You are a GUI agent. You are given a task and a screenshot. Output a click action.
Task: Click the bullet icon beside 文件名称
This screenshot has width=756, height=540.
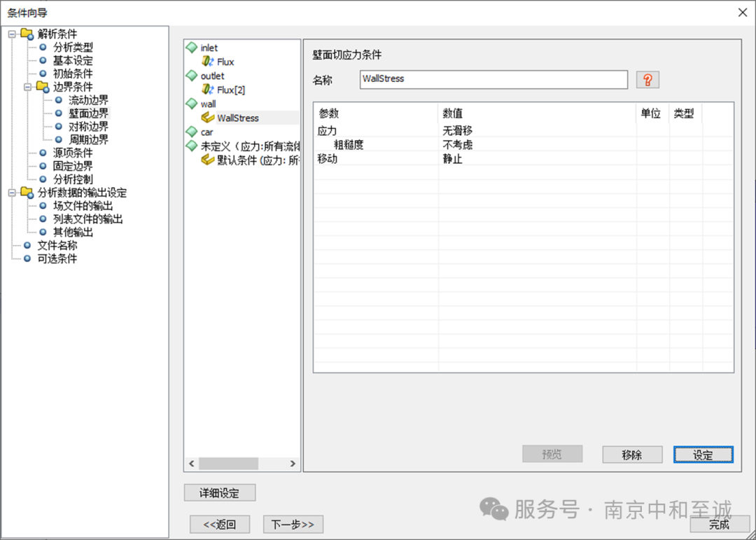[x=27, y=246]
